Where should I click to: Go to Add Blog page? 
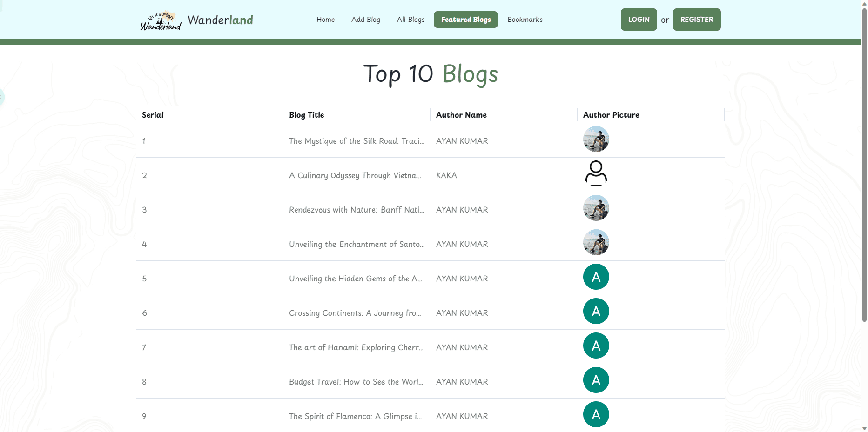tap(365, 20)
